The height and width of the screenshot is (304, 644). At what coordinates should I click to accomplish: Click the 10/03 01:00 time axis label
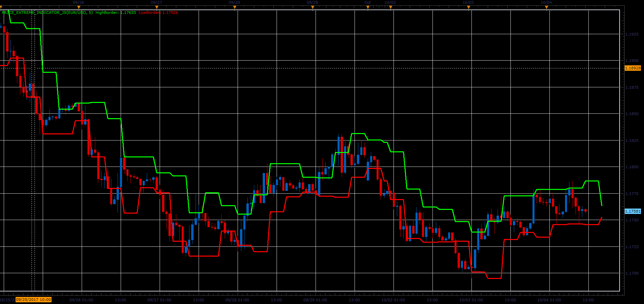471,300
